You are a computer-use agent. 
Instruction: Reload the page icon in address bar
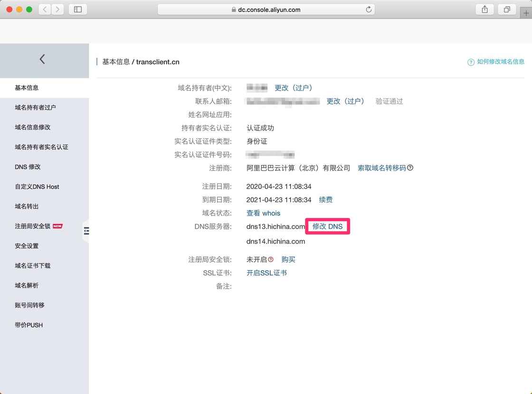pyautogui.click(x=369, y=9)
